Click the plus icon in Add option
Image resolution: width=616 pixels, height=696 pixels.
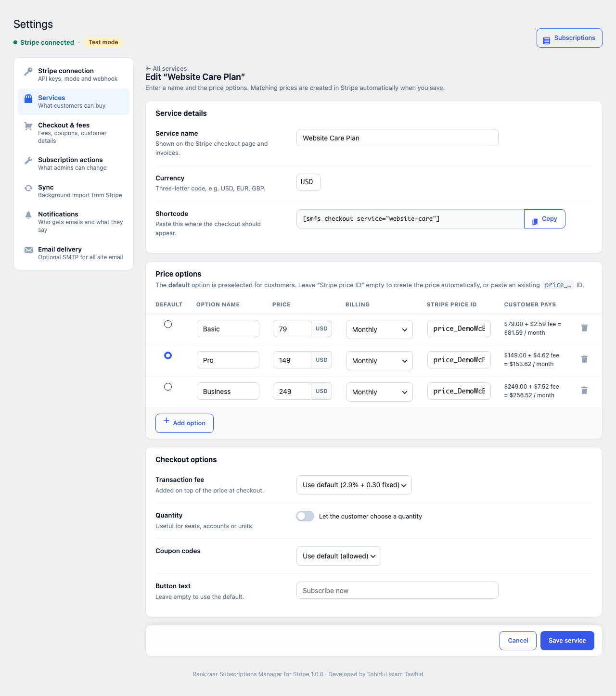coord(167,420)
